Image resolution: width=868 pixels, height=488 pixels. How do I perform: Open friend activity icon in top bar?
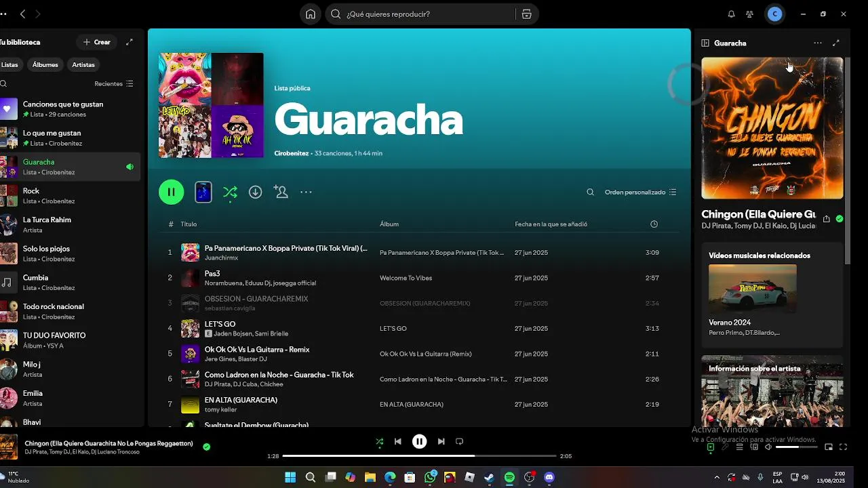tap(749, 14)
